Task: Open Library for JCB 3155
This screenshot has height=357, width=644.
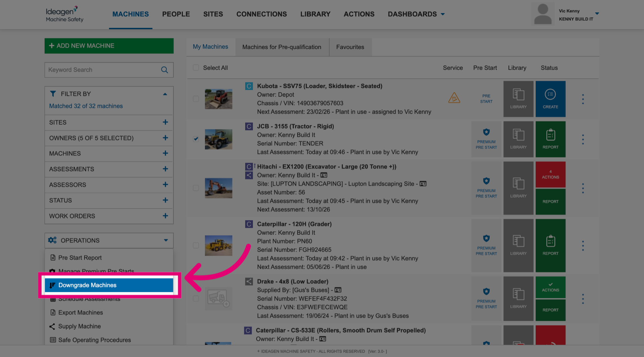Action: click(518, 139)
